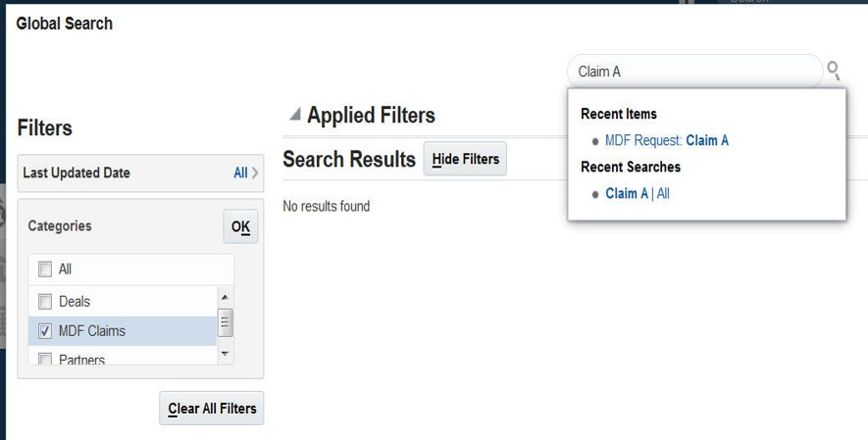Click the categories list scroll-up arrow
The height and width of the screenshot is (440, 868).
click(225, 297)
